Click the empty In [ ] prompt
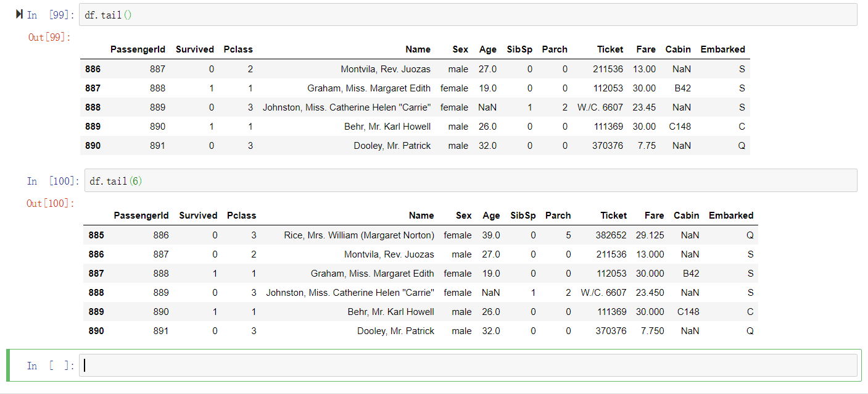 (x=49, y=366)
